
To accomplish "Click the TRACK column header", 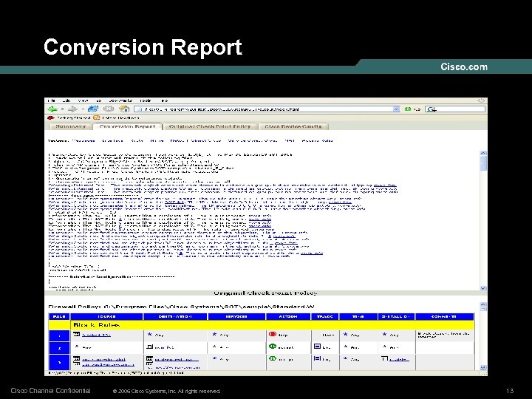I will pos(324,316).
